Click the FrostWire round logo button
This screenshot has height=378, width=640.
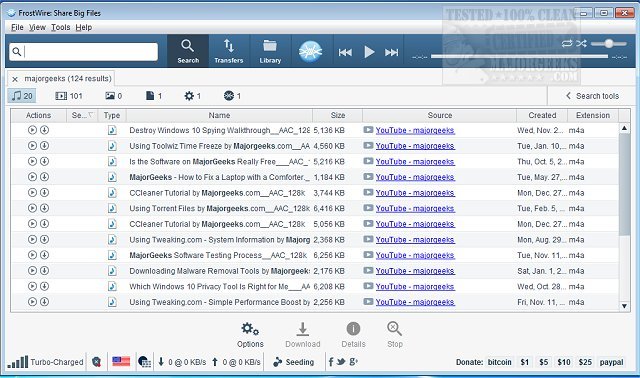coord(310,51)
